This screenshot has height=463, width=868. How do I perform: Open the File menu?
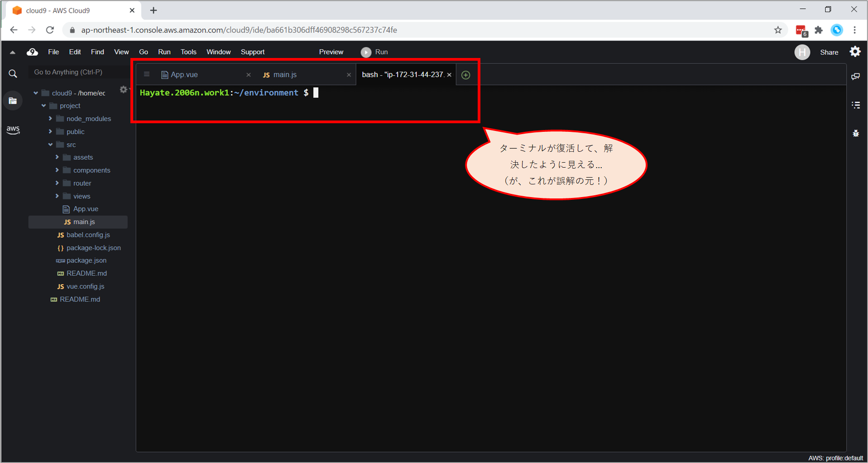tap(53, 52)
